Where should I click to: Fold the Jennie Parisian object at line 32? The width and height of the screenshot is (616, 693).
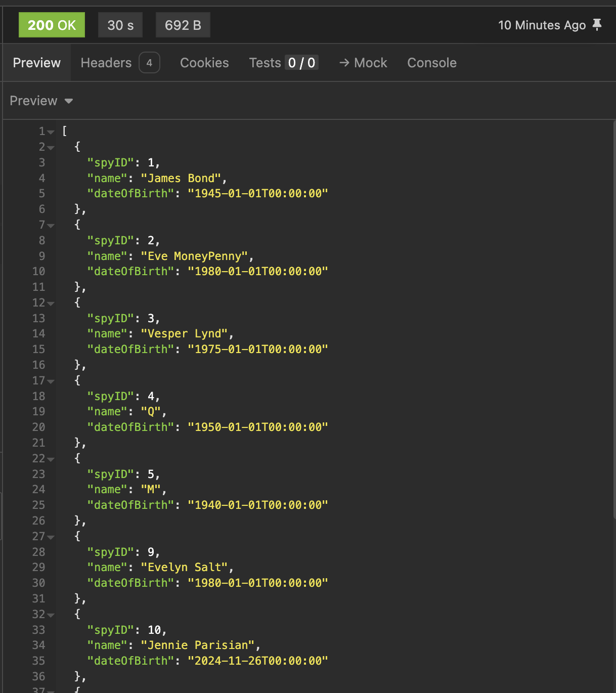tap(51, 615)
